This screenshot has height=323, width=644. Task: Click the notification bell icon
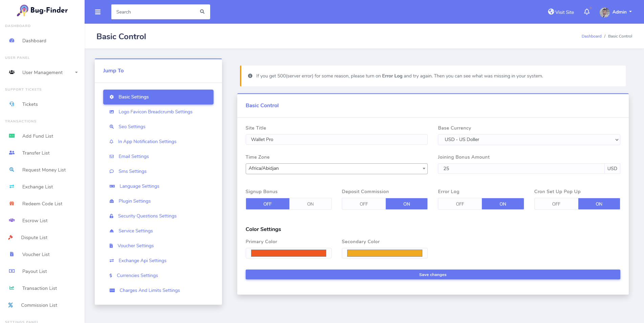point(587,12)
